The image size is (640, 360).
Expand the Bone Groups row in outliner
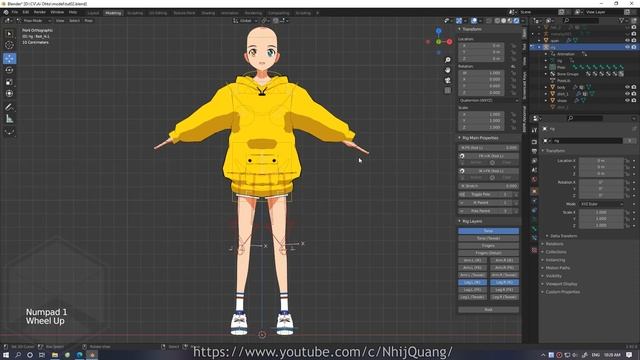546,74
